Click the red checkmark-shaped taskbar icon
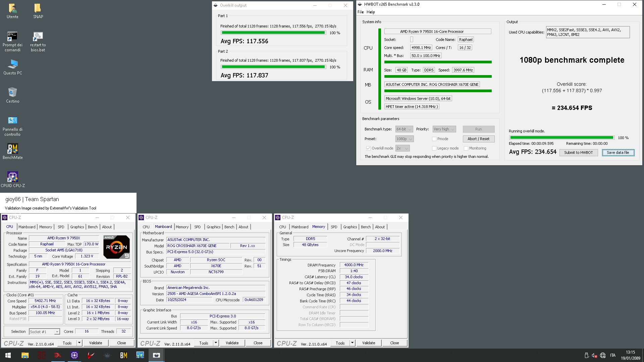This screenshot has height=362, width=644. [x=91, y=355]
